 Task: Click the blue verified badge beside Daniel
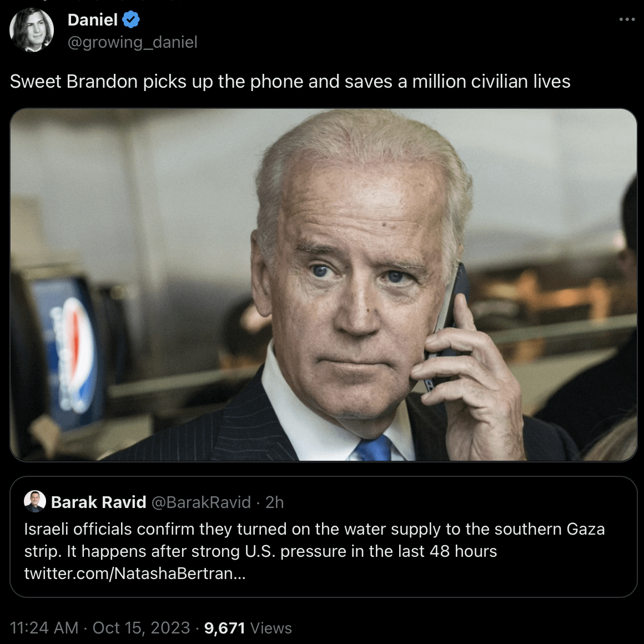click(131, 20)
